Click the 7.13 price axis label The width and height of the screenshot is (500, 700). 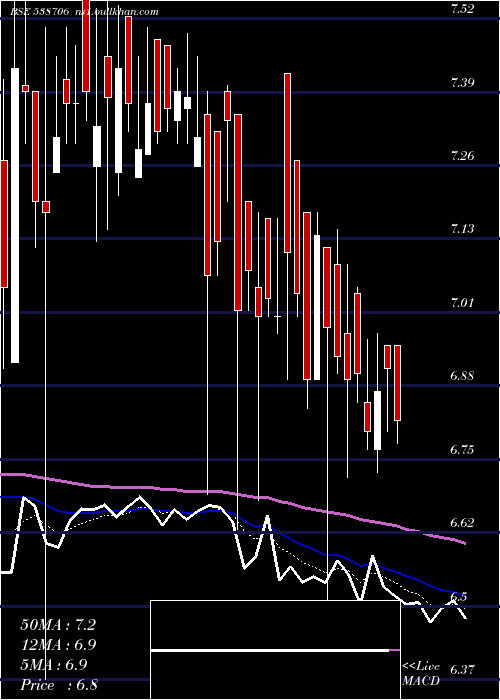(462, 229)
